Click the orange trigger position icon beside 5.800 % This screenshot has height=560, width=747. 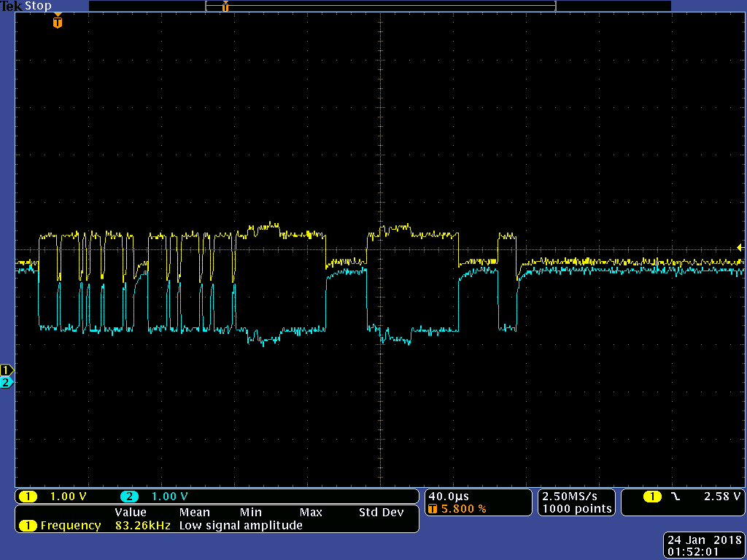pos(433,509)
